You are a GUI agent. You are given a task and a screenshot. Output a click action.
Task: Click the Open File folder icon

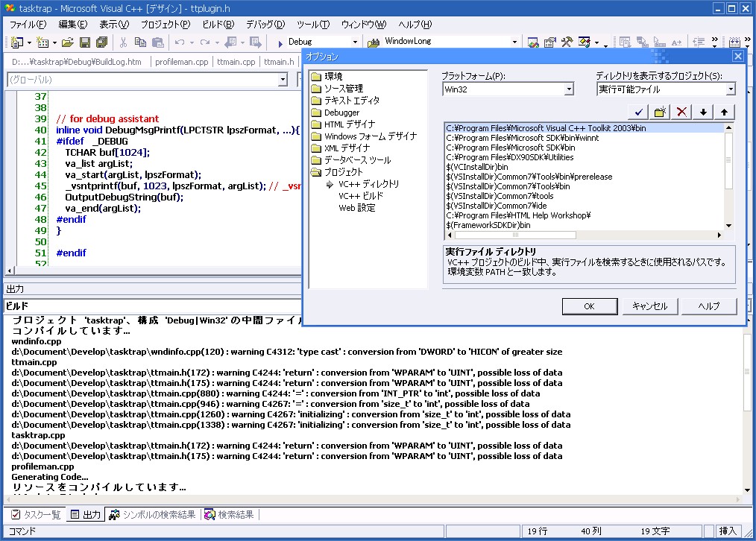point(68,42)
